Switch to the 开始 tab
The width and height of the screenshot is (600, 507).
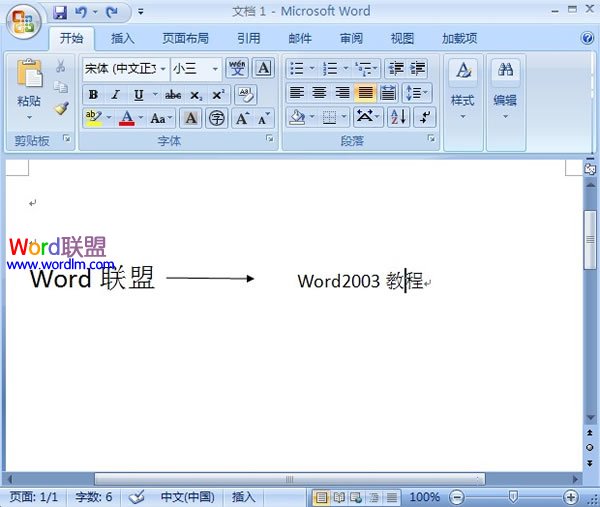(x=71, y=38)
